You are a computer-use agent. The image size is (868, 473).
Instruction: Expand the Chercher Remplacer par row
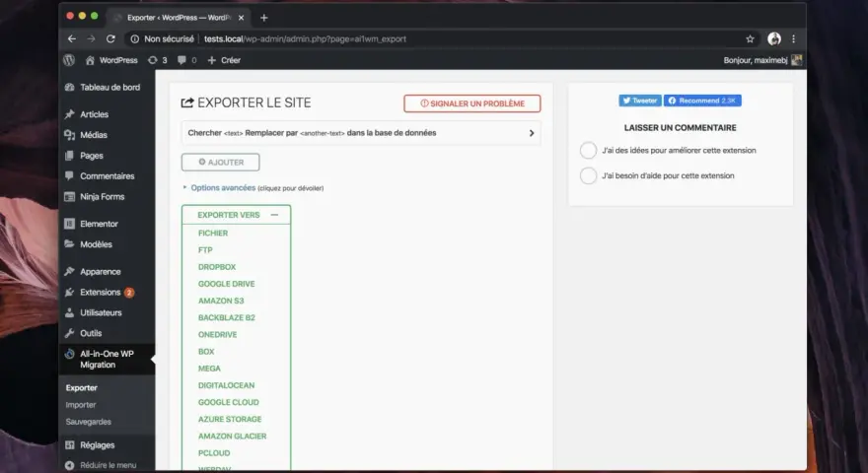[x=361, y=133]
